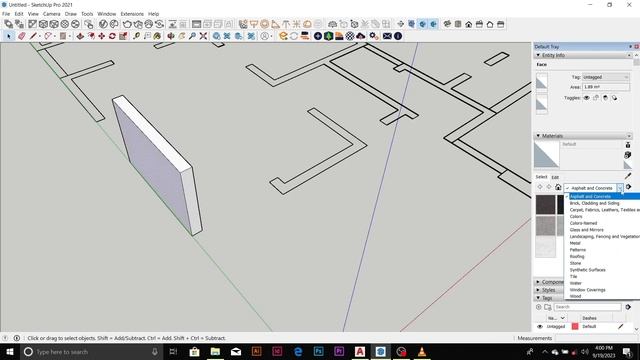This screenshot has height=360, width=640.
Task: Open the Camera menu
Action: (x=51, y=14)
